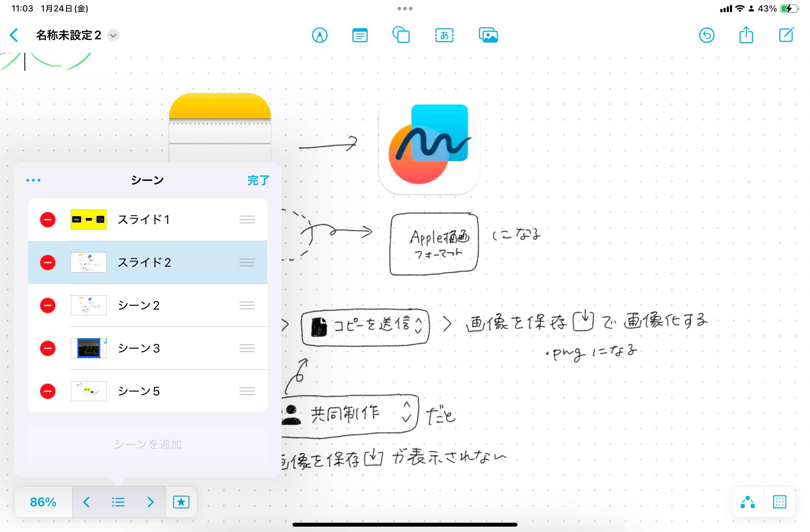Go back to the boards list
The image size is (810, 532).
pyautogui.click(x=14, y=35)
